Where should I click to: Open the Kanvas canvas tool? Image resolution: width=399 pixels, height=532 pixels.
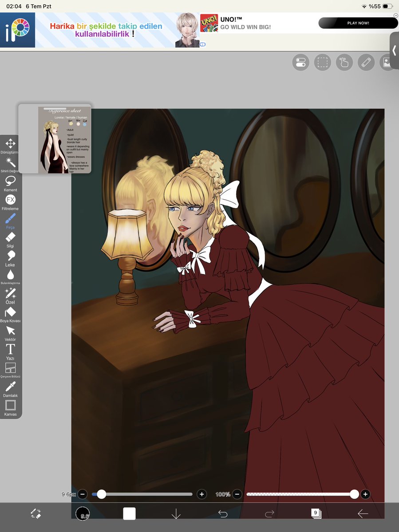click(x=10, y=408)
